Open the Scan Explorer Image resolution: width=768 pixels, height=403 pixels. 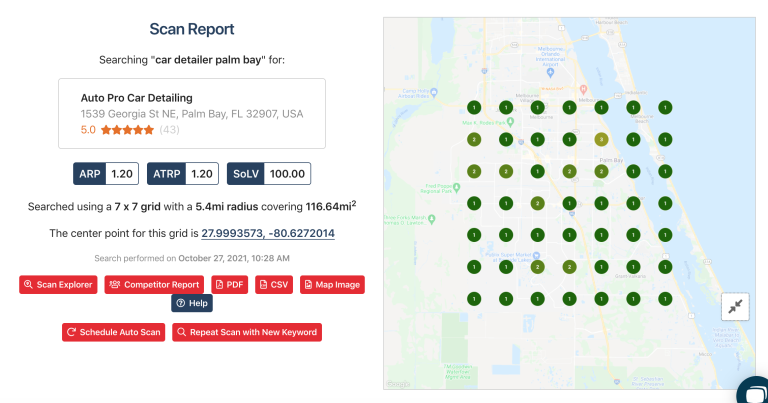(x=58, y=284)
